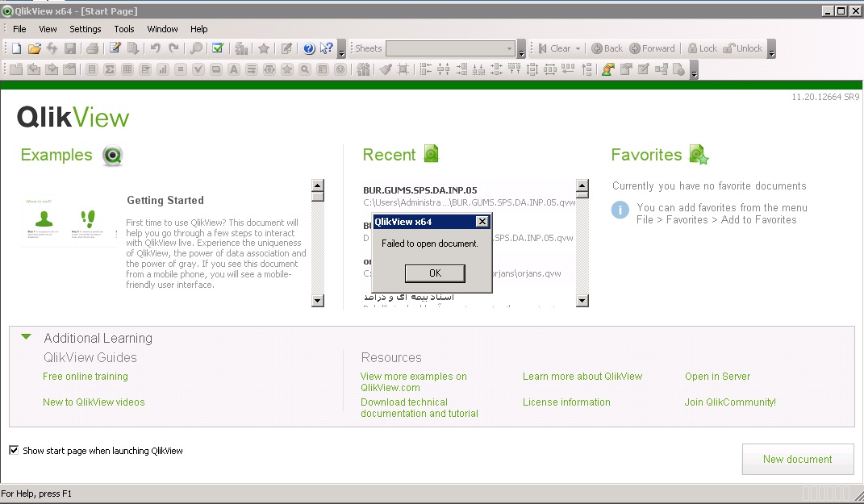Activate the What's This help pointer
Viewport: 864px width, 504px height.
point(327,48)
